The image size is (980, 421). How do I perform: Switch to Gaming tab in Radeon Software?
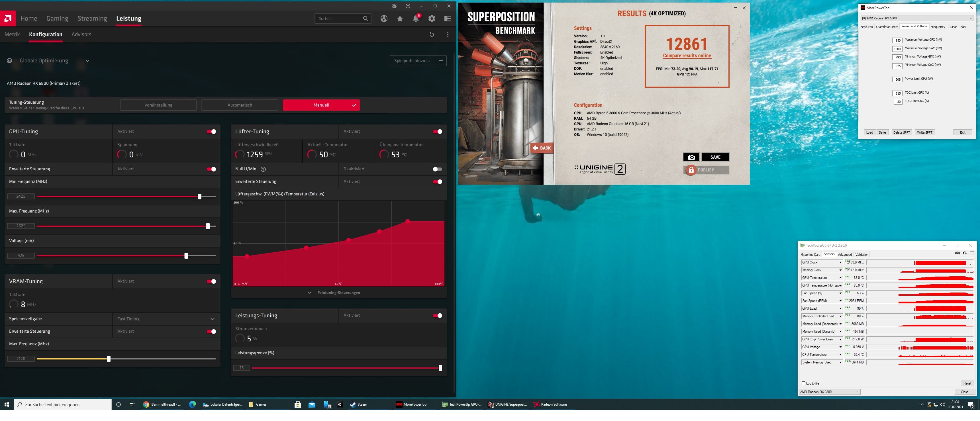(57, 18)
